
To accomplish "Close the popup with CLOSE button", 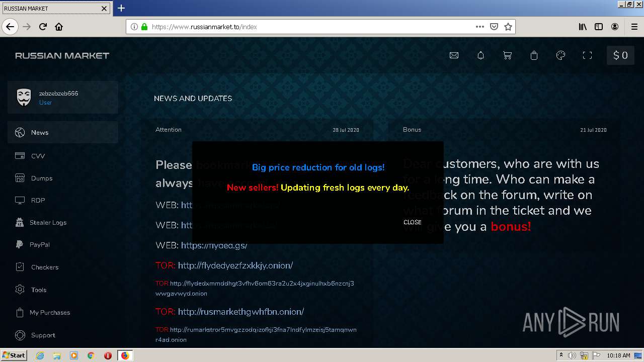I will (412, 222).
